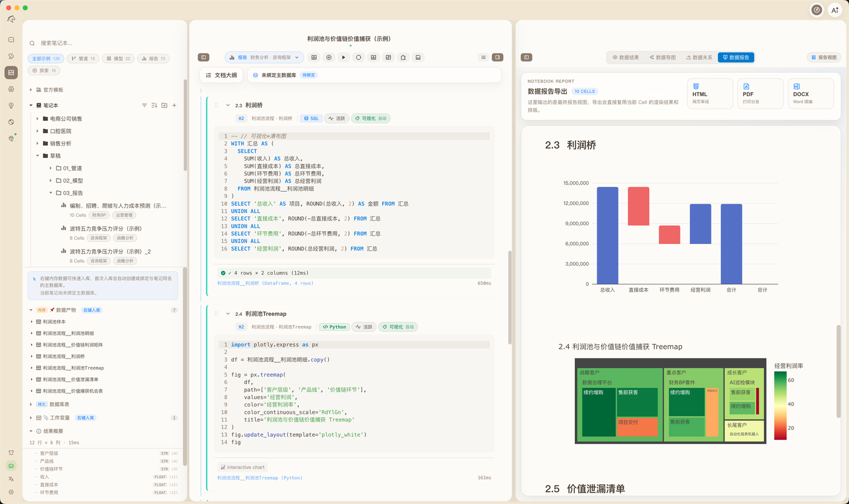Open settings gear at rail bottom

pyautogui.click(x=11, y=492)
